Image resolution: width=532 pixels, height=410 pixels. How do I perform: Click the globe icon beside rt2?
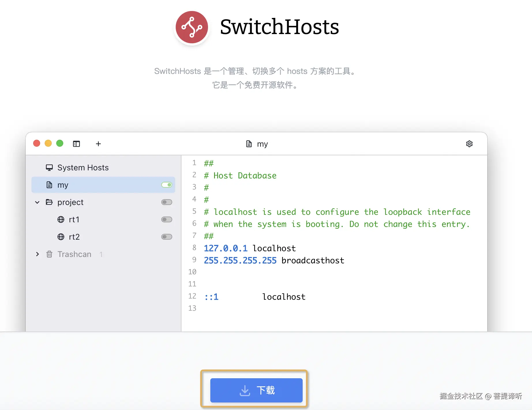point(61,237)
